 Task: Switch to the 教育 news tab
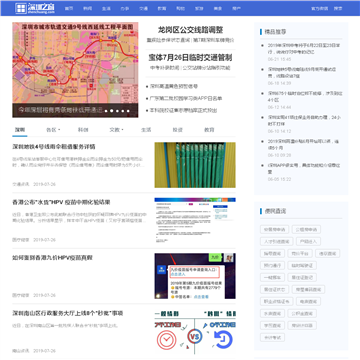pos(209,130)
